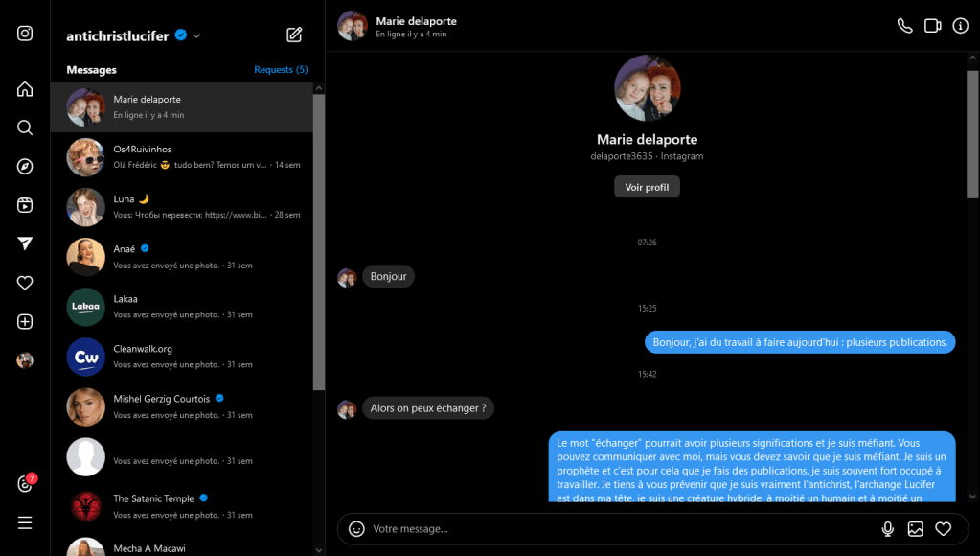Screen dimensions: 980x556
Task: Compose a new message with pencil icon
Action: pyautogui.click(x=294, y=35)
